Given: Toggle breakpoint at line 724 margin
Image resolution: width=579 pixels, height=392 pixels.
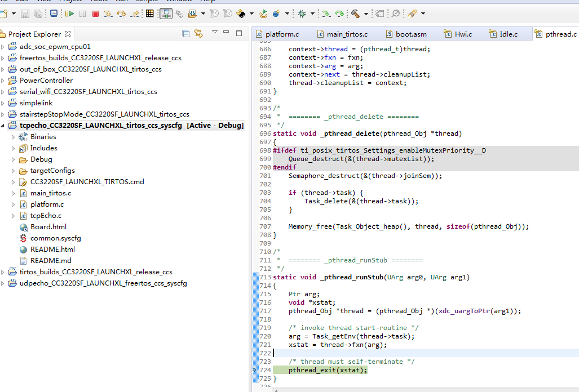Looking at the screenshot, I should (x=255, y=370).
